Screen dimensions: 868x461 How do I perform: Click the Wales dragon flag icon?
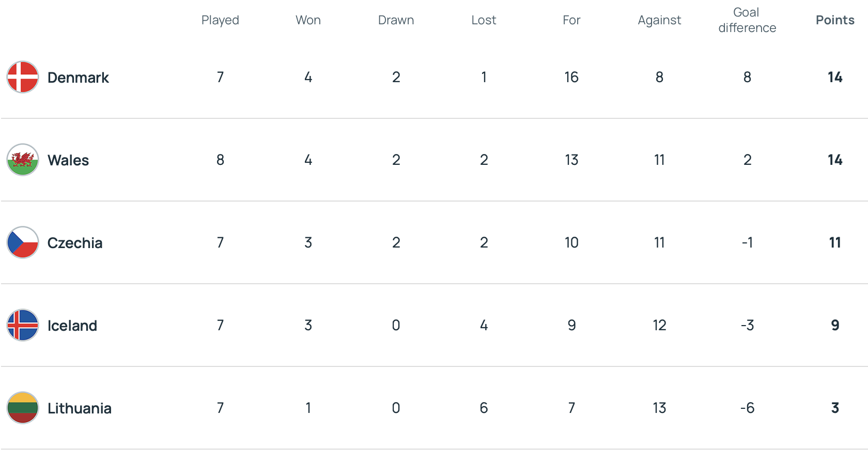[x=23, y=160]
